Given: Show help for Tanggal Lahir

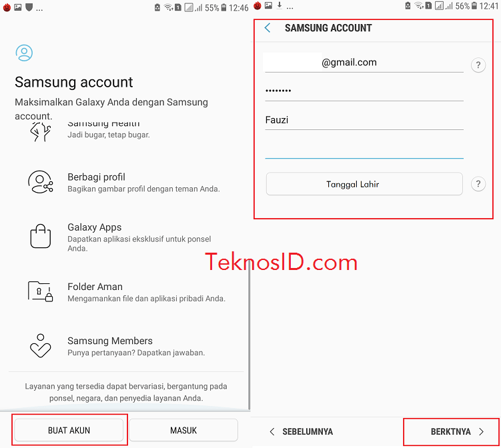Looking at the screenshot, I should pos(478,184).
